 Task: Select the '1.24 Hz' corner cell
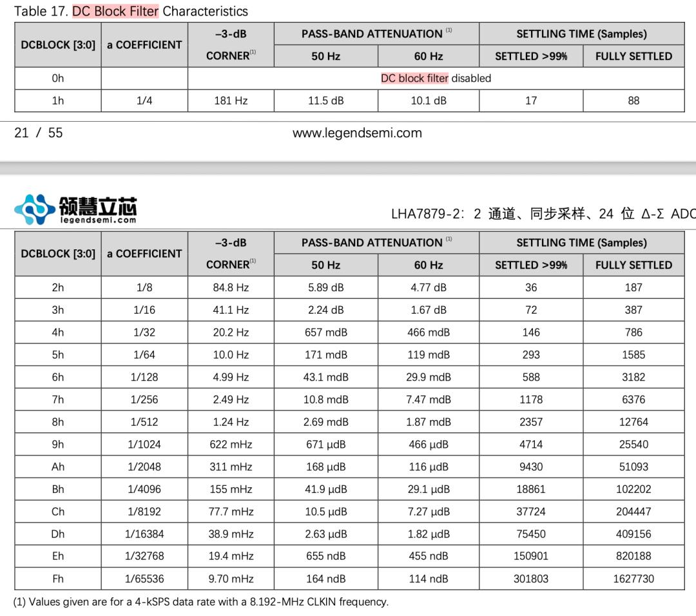pyautogui.click(x=231, y=422)
